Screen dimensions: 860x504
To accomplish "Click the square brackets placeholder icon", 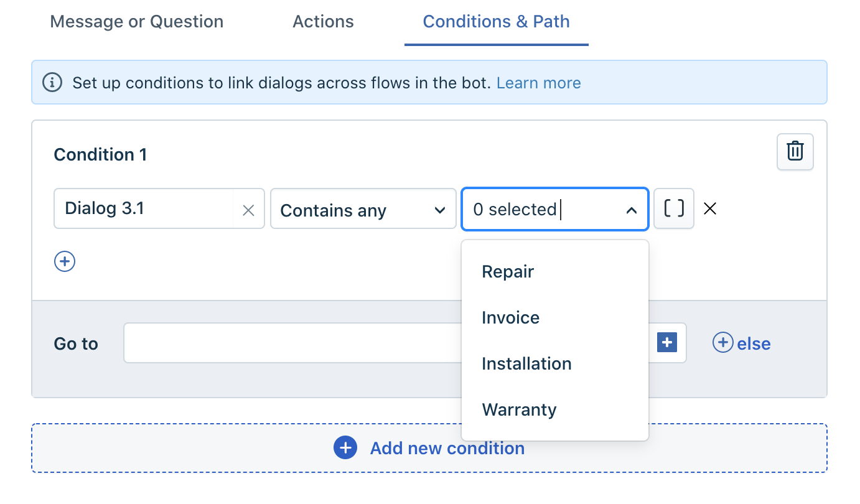I will (x=674, y=208).
